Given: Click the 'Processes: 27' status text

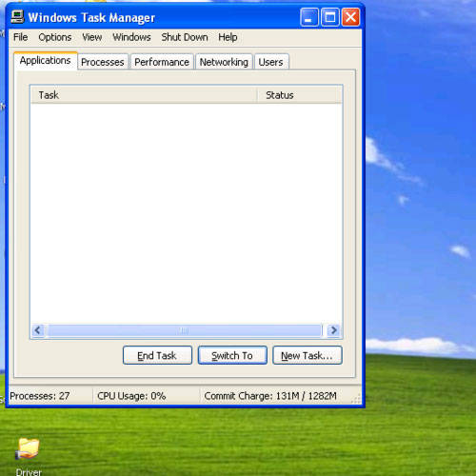Looking at the screenshot, I should pyautogui.click(x=40, y=396).
